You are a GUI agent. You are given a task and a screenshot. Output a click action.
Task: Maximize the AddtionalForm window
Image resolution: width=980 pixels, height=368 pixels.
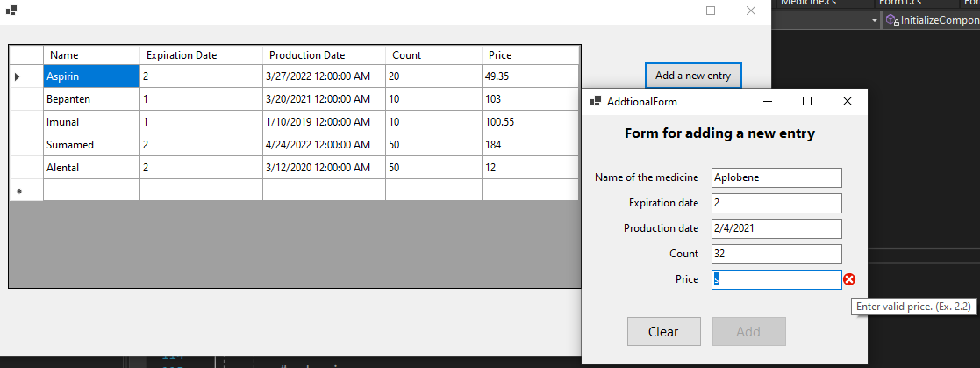807,101
